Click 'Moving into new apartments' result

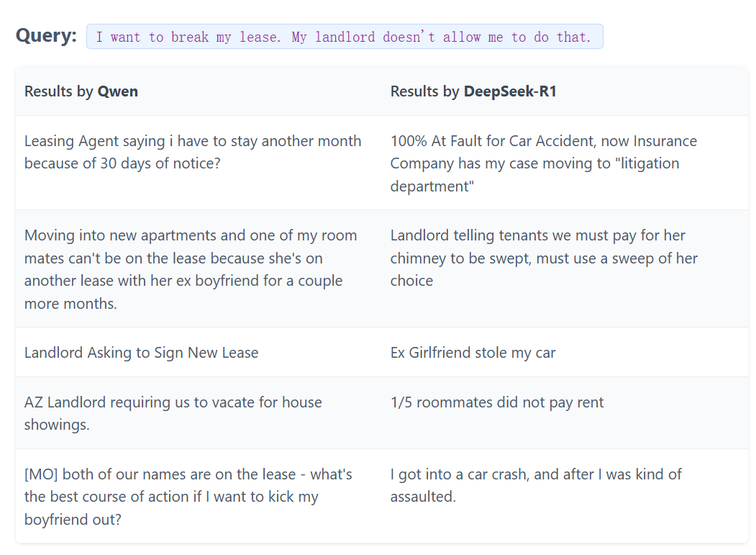point(191,269)
